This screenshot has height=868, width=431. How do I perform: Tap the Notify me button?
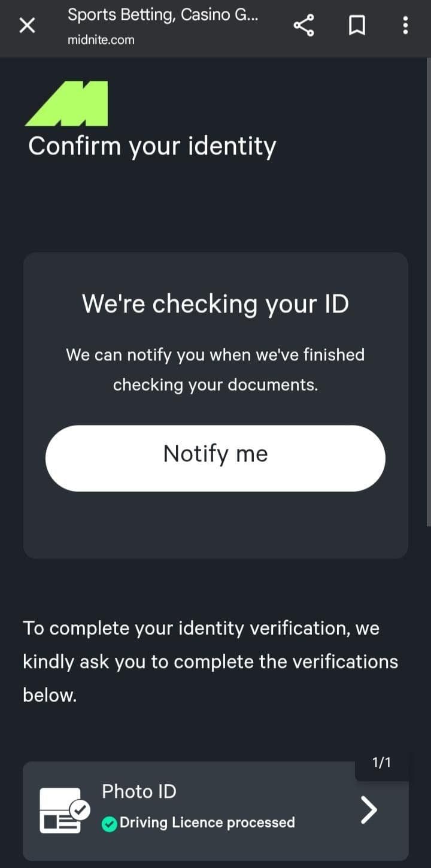coord(215,459)
